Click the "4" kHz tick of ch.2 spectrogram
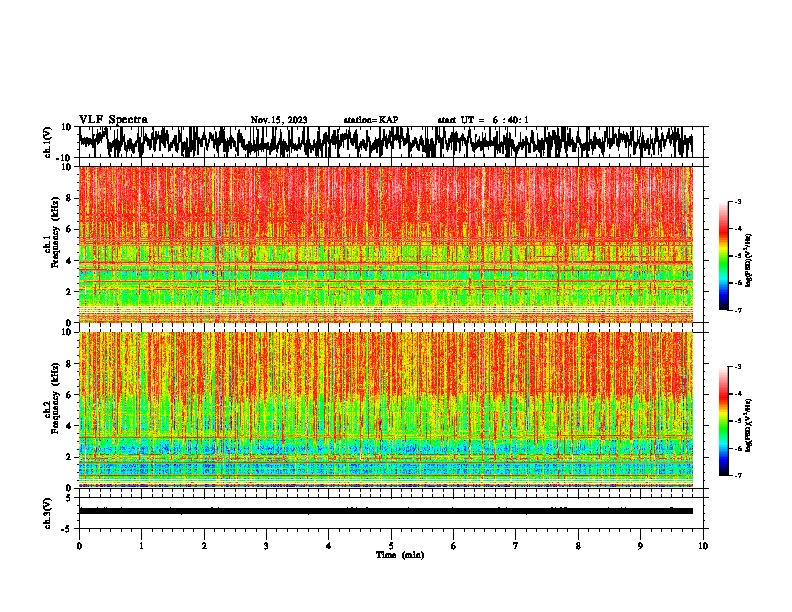 pos(70,426)
